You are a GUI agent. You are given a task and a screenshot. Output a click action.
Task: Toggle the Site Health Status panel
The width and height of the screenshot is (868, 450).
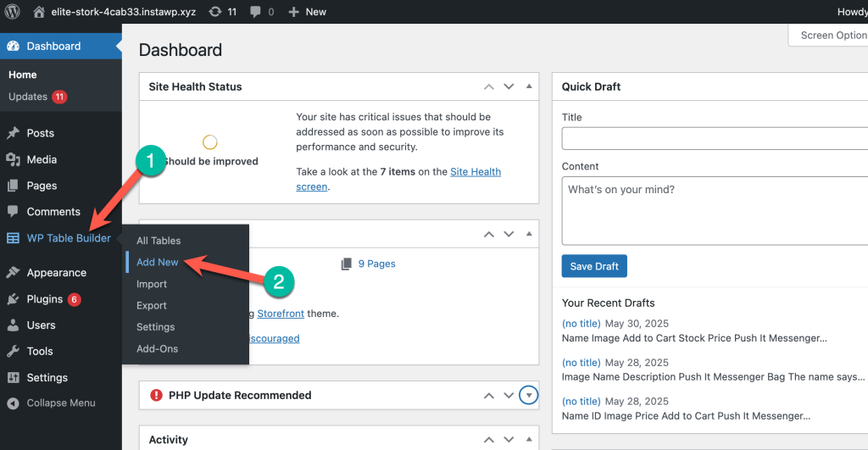coord(529,86)
